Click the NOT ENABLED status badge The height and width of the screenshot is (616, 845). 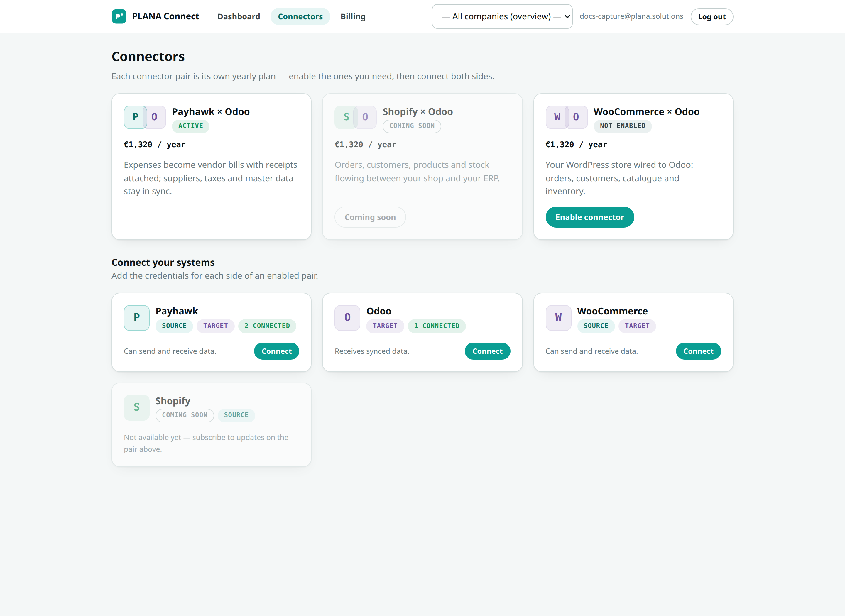(x=622, y=126)
